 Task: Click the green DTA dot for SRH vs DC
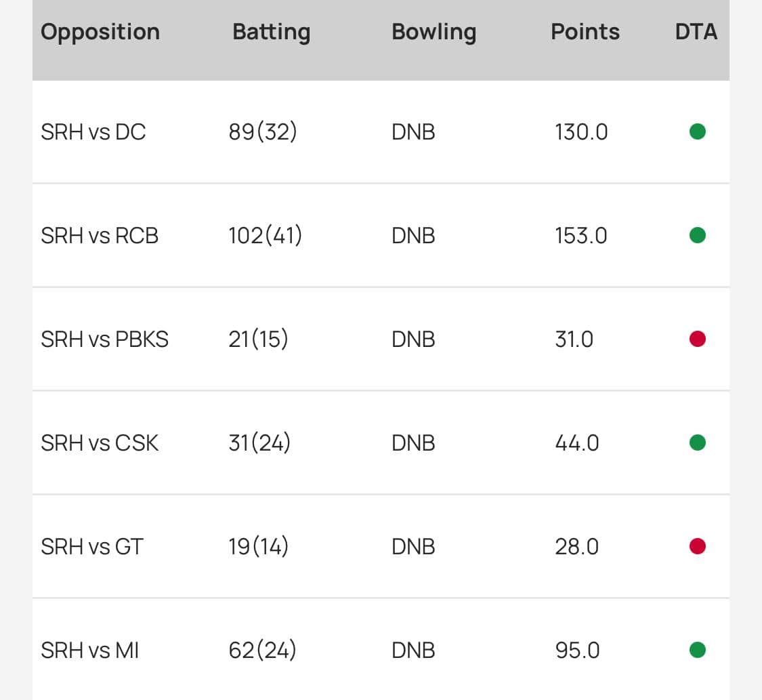[x=697, y=131]
